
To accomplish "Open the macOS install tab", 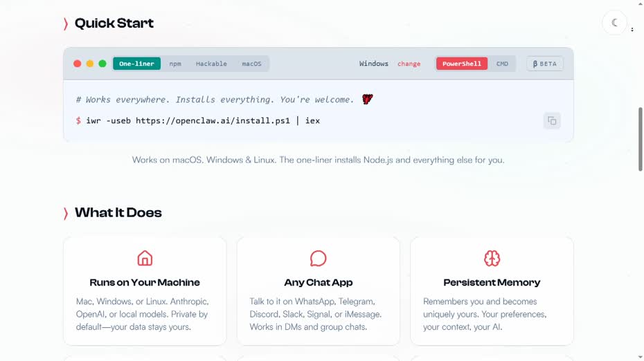I will point(251,64).
